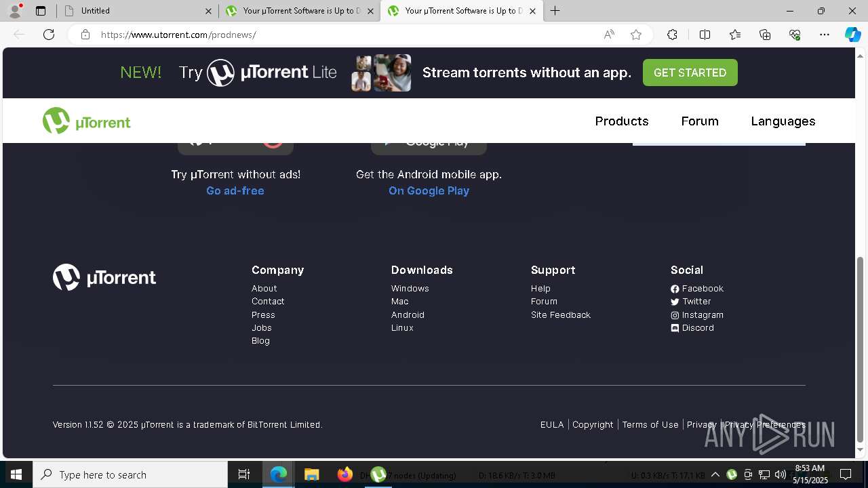
Task: Open File Explorer from the taskbar
Action: [311, 474]
